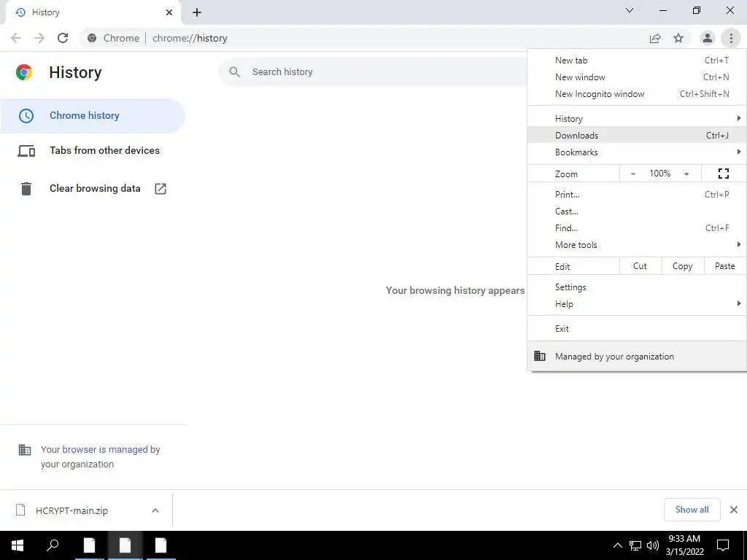Click the back navigation arrow
This screenshot has width=747, height=560.
[16, 38]
